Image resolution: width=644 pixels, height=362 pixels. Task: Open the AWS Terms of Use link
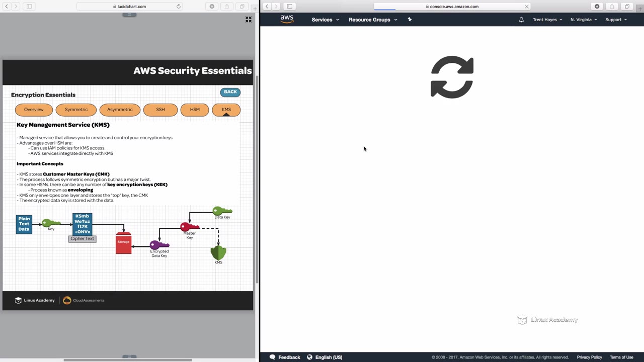[621, 357]
